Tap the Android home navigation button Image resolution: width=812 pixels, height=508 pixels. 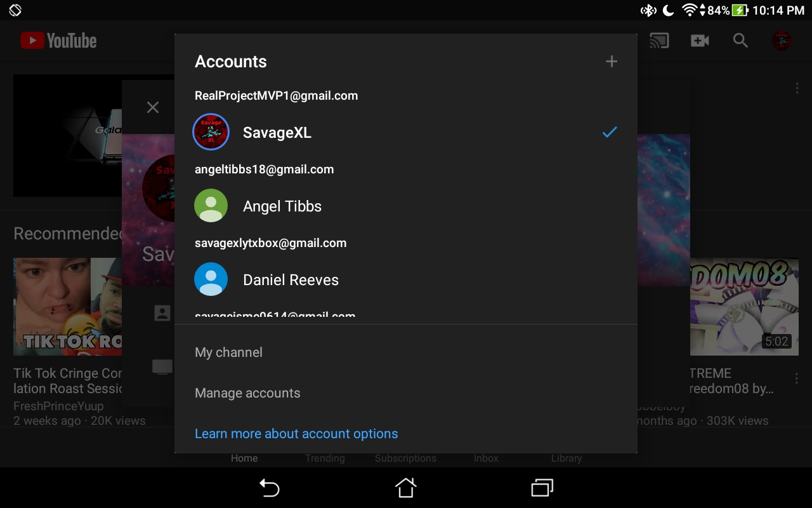click(x=406, y=488)
